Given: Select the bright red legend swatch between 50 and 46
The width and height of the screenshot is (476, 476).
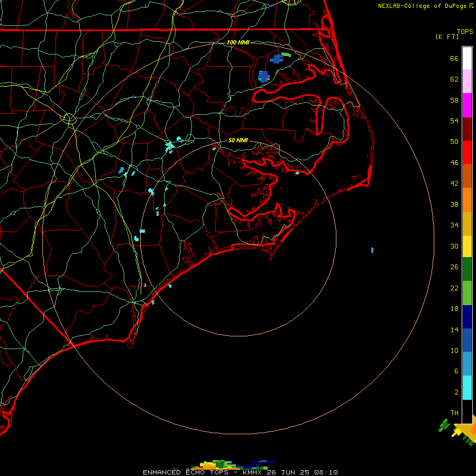Looking at the screenshot, I should point(467,152).
